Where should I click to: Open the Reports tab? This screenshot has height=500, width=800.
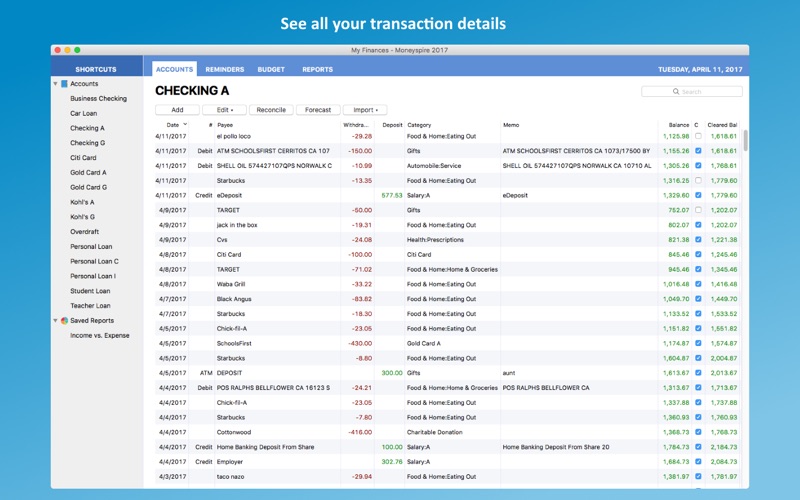coord(317,69)
